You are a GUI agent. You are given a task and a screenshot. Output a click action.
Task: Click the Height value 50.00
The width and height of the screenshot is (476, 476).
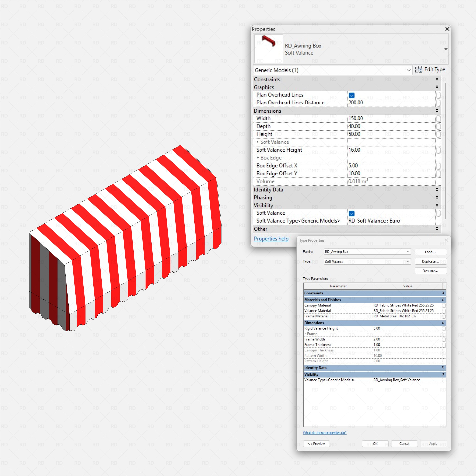pos(391,134)
